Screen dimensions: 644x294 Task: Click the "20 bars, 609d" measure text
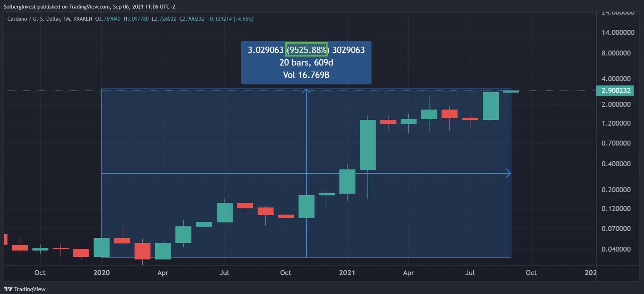click(x=306, y=62)
